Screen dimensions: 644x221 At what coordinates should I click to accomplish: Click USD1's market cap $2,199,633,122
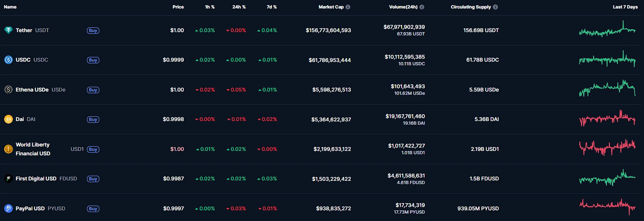332,149
